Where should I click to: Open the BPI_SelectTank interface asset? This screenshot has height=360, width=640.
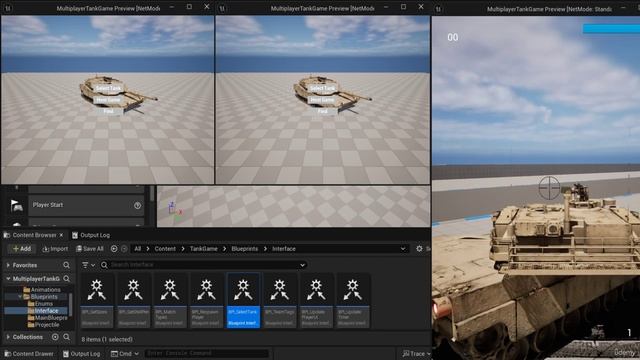click(243, 300)
